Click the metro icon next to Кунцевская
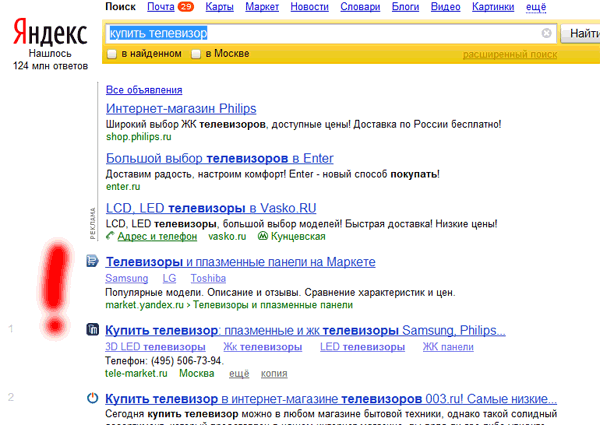Viewport: 600px width, 425px height. tap(262, 236)
